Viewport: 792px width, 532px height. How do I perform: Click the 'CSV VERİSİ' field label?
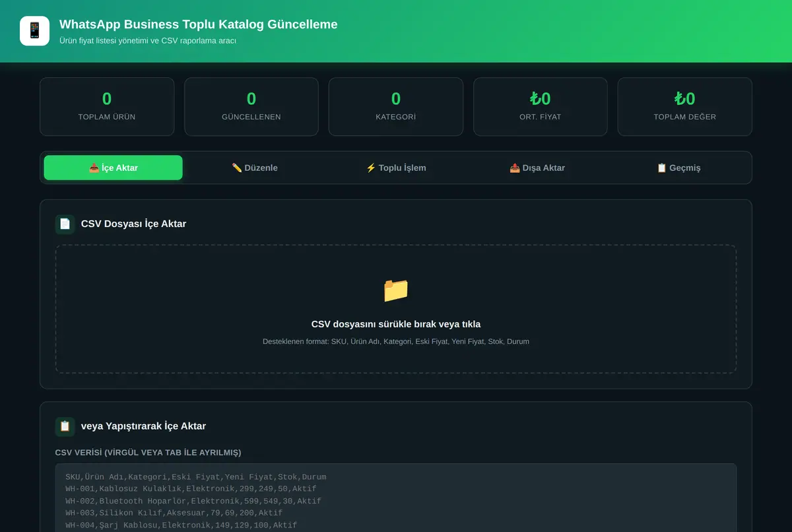(148, 452)
